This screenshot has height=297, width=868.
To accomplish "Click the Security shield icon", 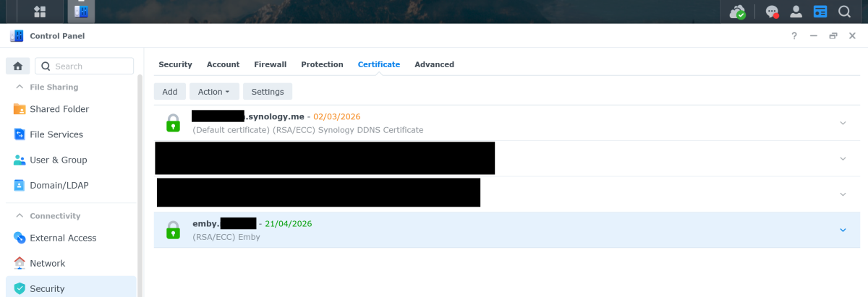I will pos(20,288).
